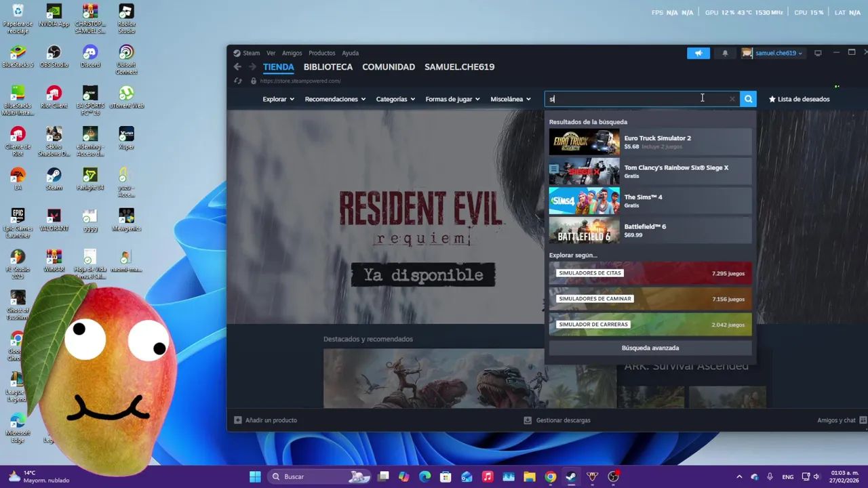The width and height of the screenshot is (868, 488).
Task: Open Task View in the taskbar
Action: point(383,476)
